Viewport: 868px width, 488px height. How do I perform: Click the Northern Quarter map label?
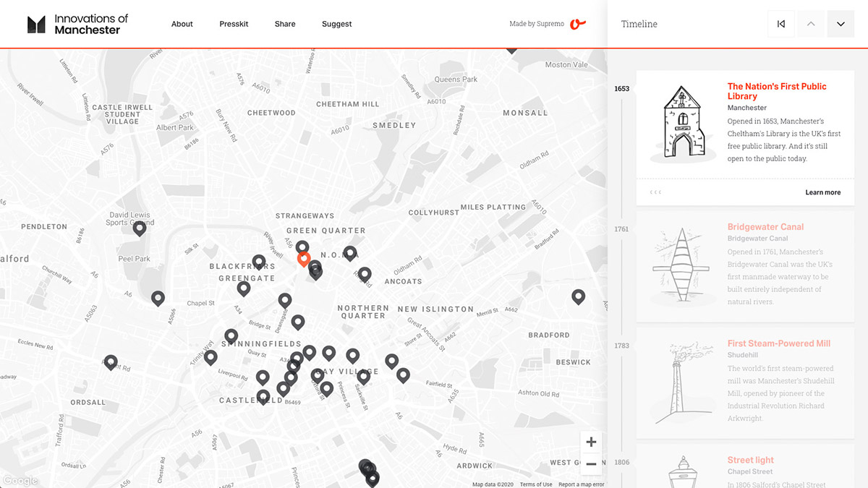[363, 312]
